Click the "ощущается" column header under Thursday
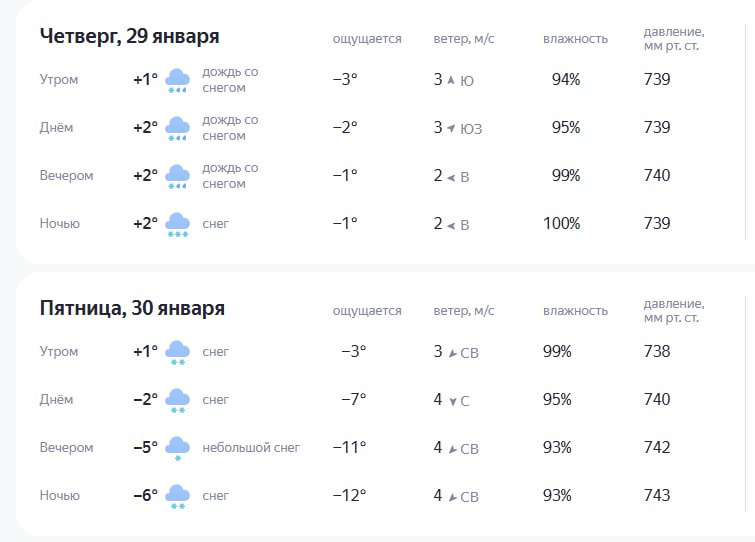The width and height of the screenshot is (755, 542). pyautogui.click(x=367, y=39)
